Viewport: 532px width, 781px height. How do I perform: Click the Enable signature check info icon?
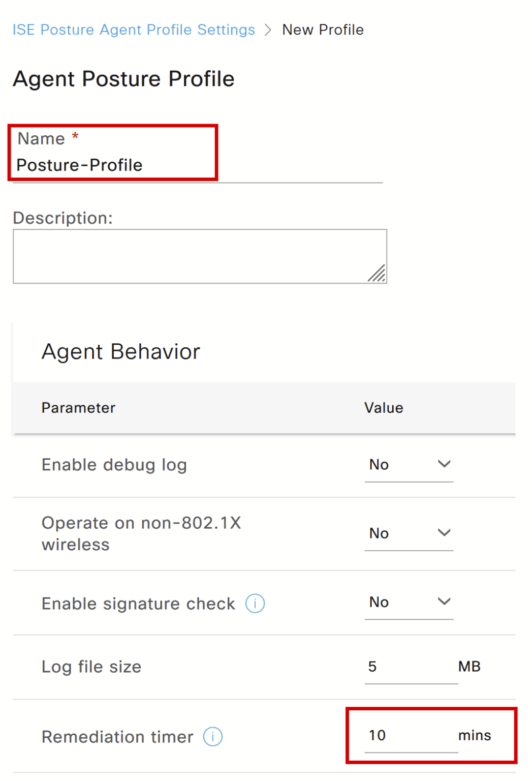pyautogui.click(x=256, y=604)
